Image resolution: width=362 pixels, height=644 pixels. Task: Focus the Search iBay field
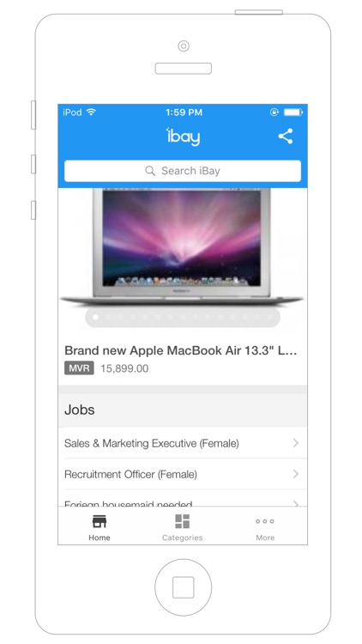point(183,171)
